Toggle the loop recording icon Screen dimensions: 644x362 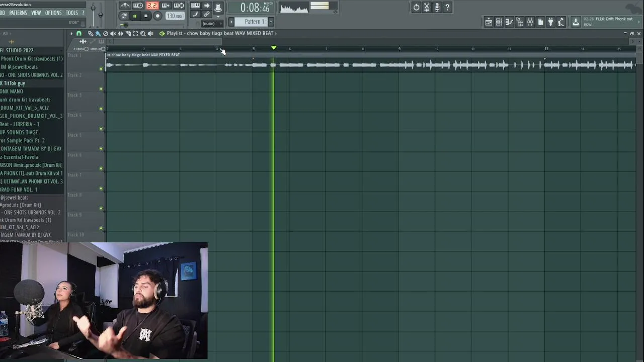[179, 6]
